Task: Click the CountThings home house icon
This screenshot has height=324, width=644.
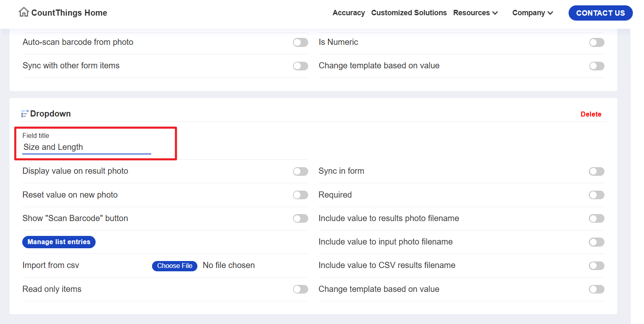Action: [x=24, y=12]
